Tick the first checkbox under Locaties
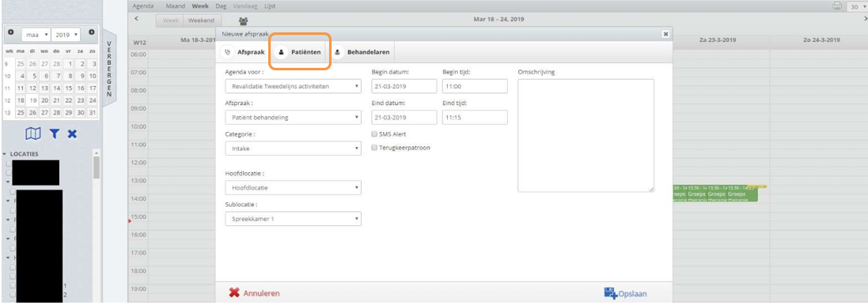The height and width of the screenshot is (305, 868). click(9, 164)
